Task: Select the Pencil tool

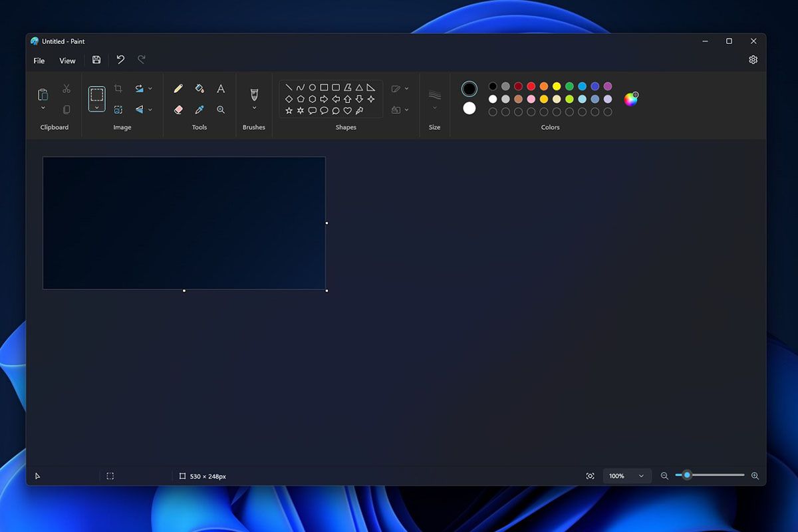Action: coord(178,88)
